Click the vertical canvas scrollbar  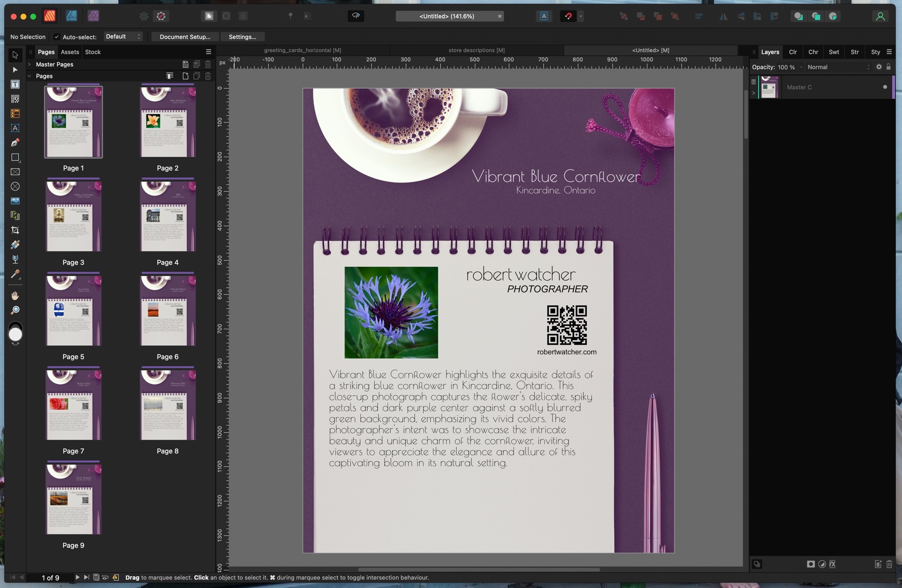point(746,115)
